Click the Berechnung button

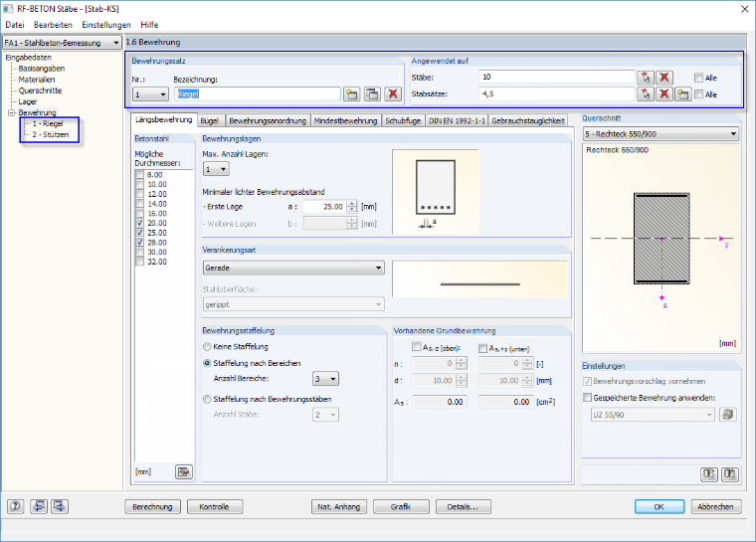[x=152, y=507]
